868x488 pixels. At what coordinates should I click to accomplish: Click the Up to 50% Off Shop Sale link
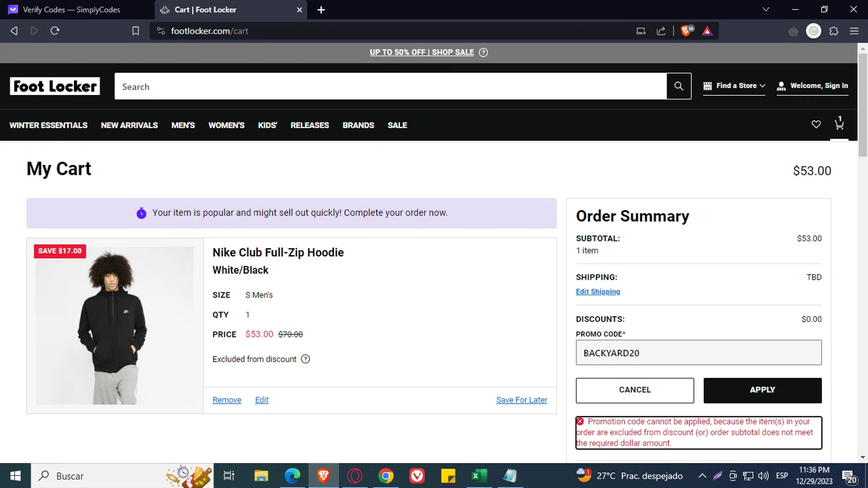coord(422,53)
